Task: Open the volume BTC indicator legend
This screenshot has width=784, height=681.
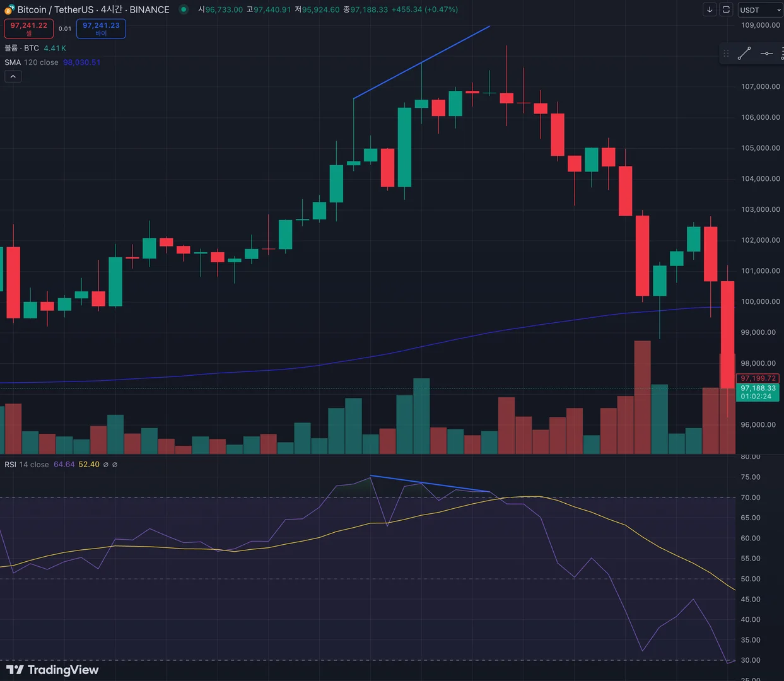Action: click(x=21, y=48)
